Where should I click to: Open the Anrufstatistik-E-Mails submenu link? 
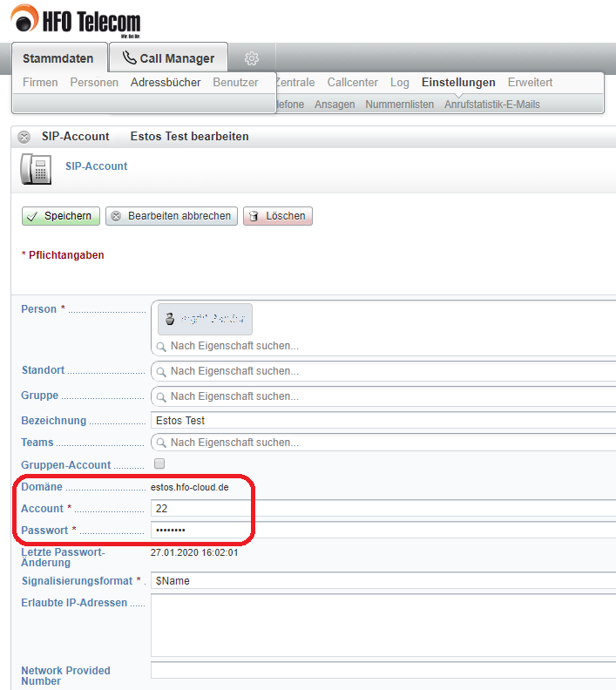coord(491,105)
